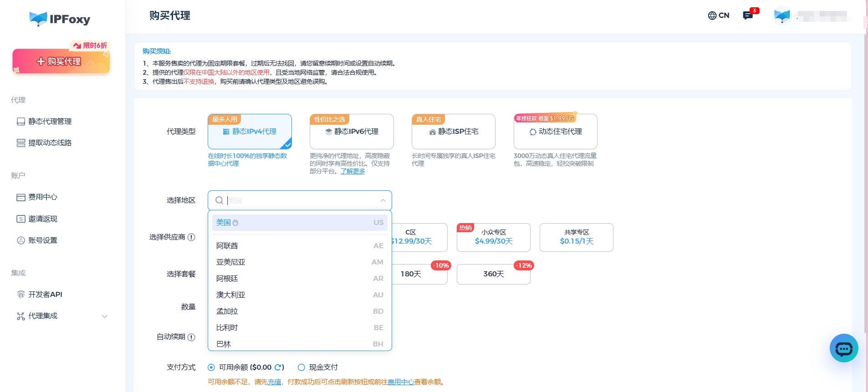Select 静态ISP住宅 proxy type
The width and height of the screenshot is (868, 392).
tap(454, 132)
